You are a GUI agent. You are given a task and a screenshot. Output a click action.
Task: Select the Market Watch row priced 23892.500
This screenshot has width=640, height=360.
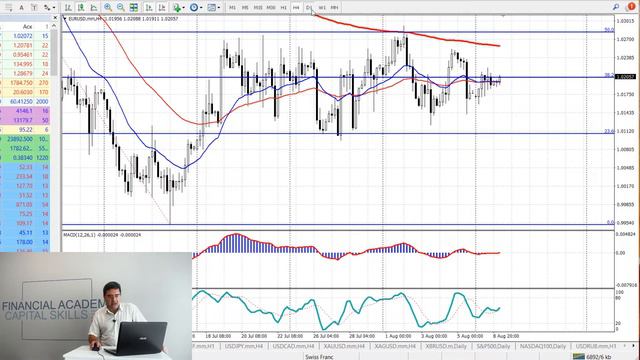pyautogui.click(x=25, y=139)
